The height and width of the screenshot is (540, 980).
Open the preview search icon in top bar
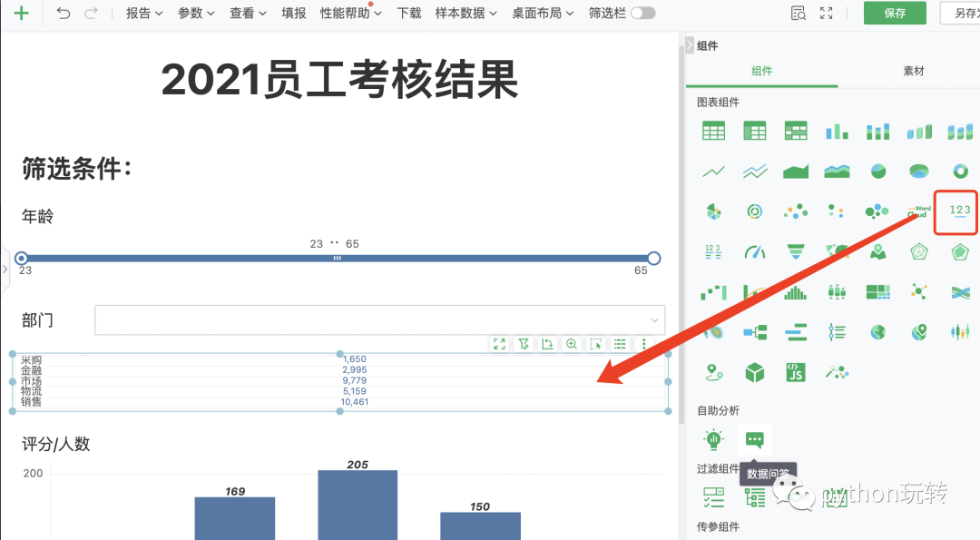(799, 13)
